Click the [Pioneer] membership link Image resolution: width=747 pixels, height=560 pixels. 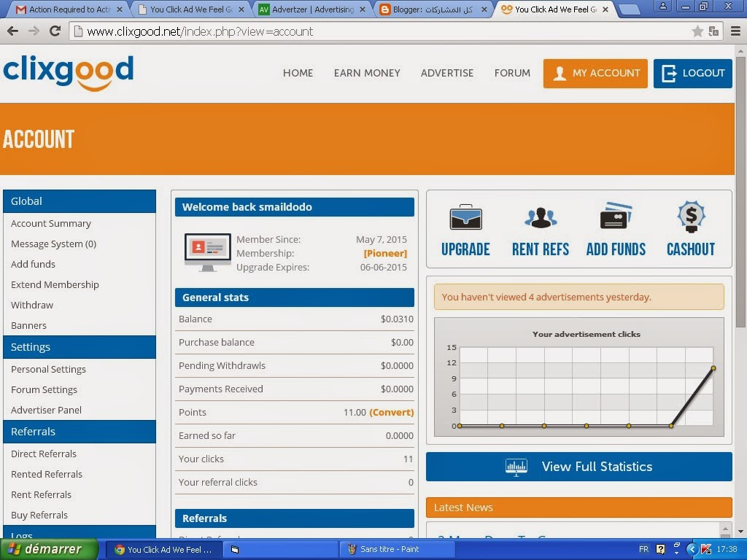point(385,253)
